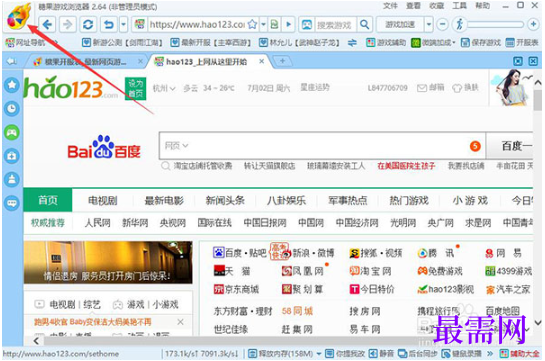Viewport: 545px width, 361px height.
Task: Click the 邮箱 mail link
Action: [431, 88]
